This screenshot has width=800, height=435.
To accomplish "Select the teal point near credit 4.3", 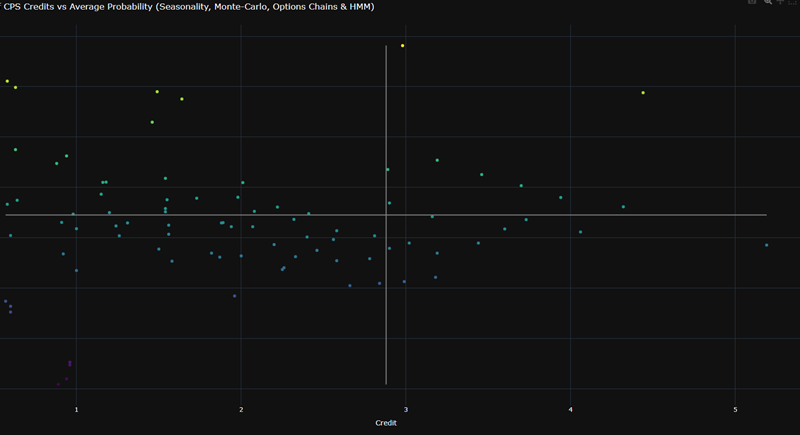I will pos(623,207).
